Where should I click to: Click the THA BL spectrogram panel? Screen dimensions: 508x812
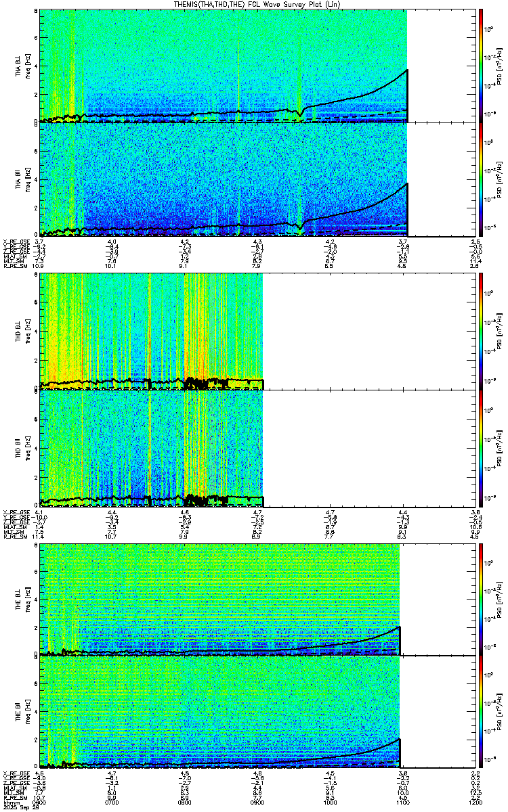point(258,66)
